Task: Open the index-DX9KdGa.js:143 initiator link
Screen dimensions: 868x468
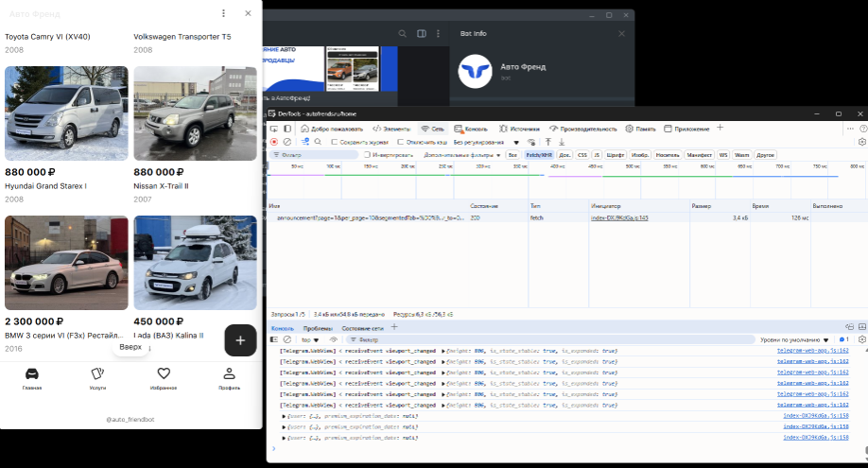Action: tap(619, 217)
